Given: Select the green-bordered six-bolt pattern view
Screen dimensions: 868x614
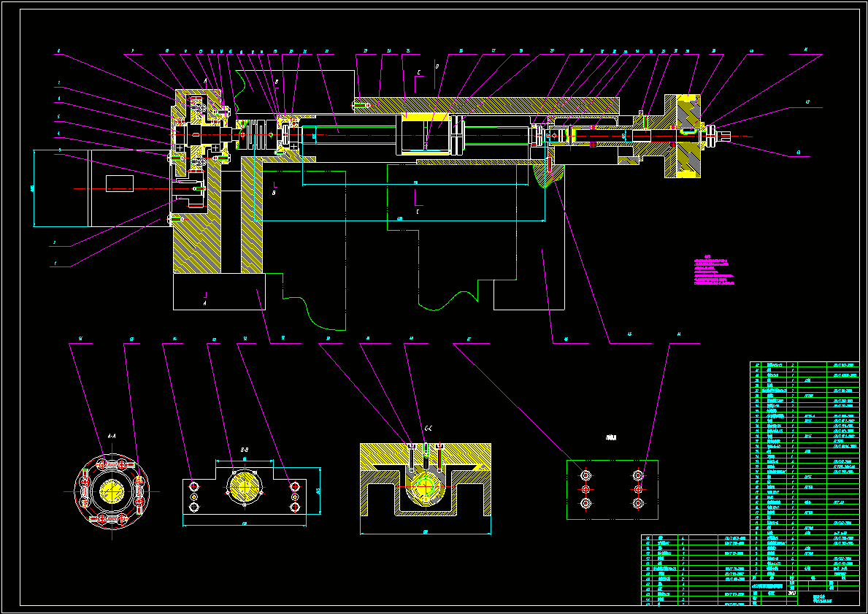Looking at the screenshot, I should tap(612, 489).
